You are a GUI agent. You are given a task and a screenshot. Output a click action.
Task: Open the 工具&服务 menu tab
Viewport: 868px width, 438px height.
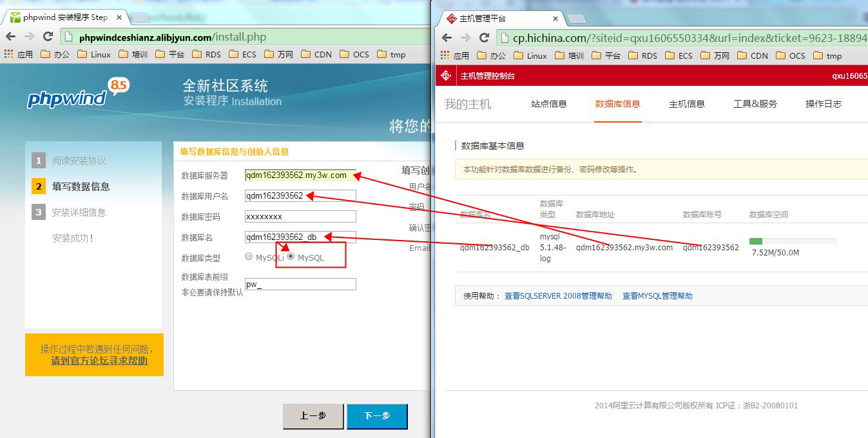pos(755,104)
